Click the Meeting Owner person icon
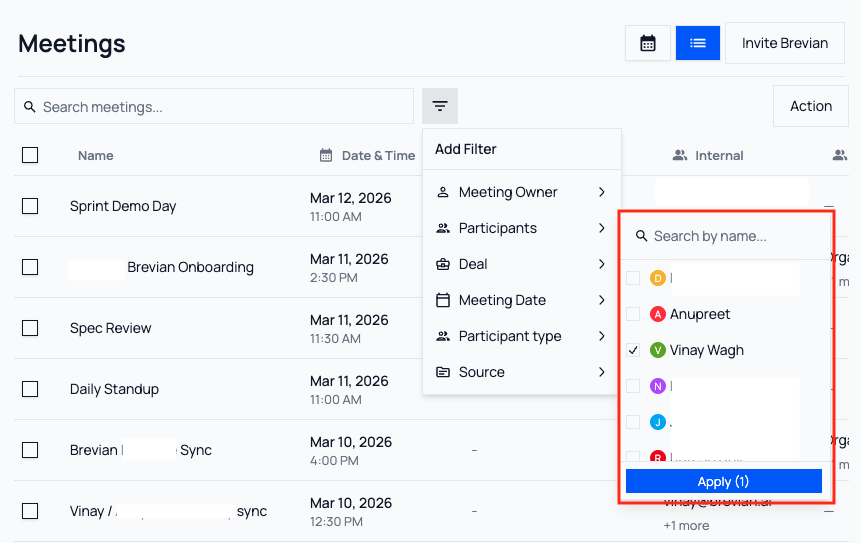861x543 pixels. coord(443,192)
